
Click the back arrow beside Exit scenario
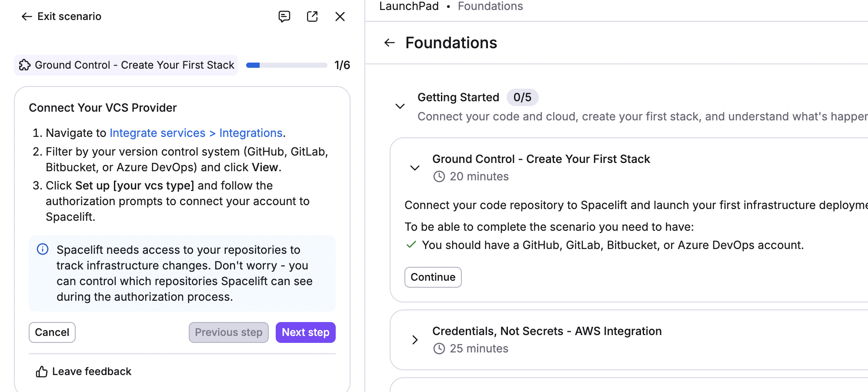click(27, 17)
